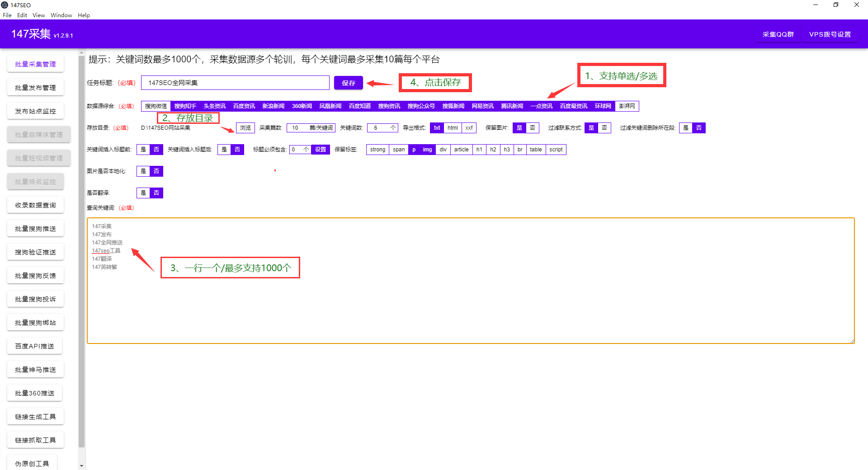Click inside the 查询关键词 text area
Screen dimensions: 868x470
(471, 281)
